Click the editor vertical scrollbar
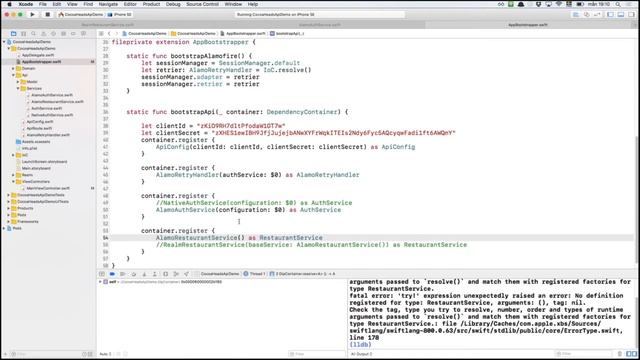 (637, 201)
